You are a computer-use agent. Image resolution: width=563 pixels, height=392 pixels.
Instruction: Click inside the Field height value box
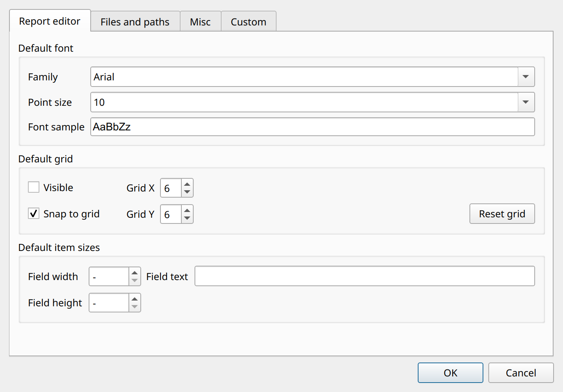tap(109, 303)
